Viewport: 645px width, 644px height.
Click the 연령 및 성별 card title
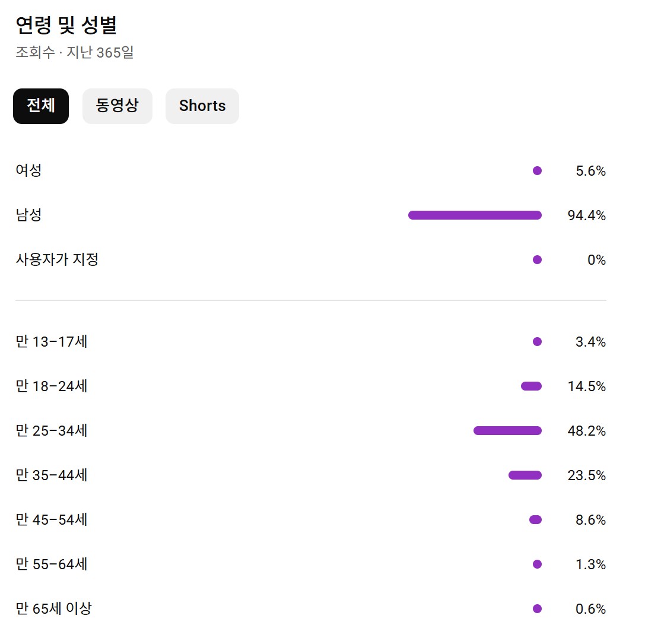tap(66, 26)
